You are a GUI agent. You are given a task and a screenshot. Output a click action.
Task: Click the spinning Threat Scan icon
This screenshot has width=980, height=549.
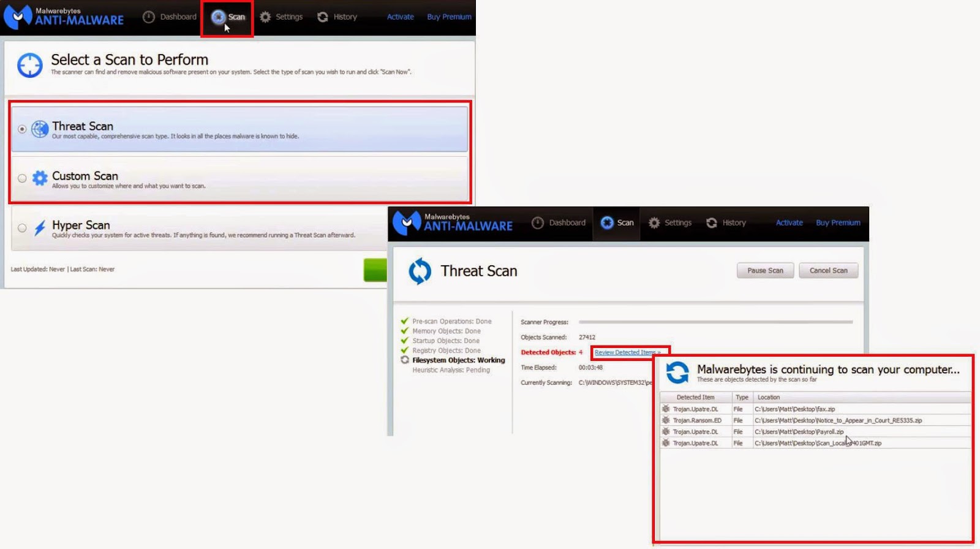(x=420, y=271)
